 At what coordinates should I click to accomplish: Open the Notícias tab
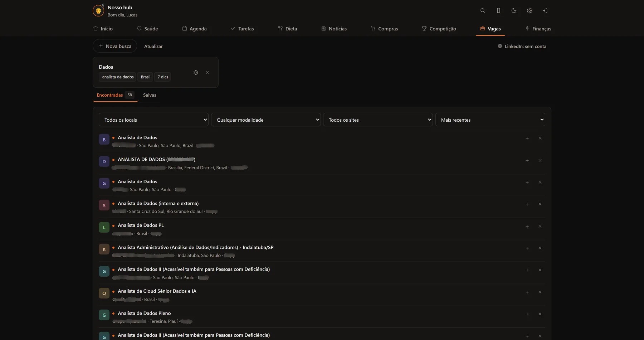[x=334, y=29]
